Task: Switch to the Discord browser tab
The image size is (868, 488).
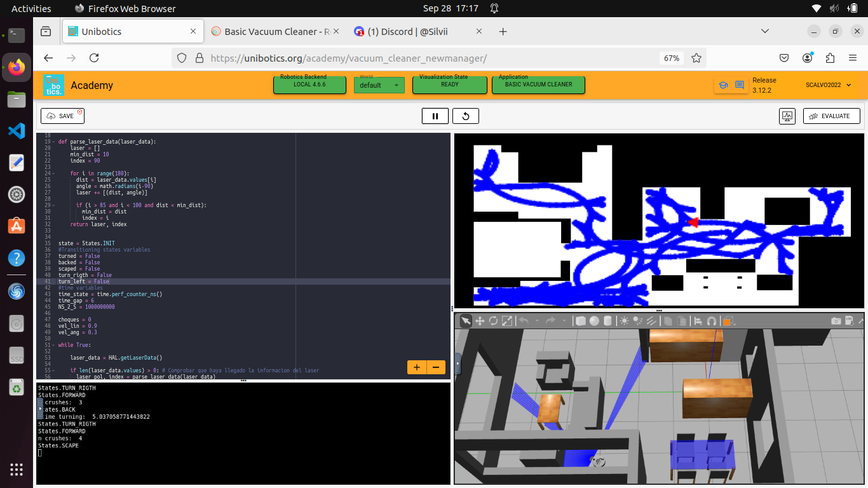Action: (416, 30)
